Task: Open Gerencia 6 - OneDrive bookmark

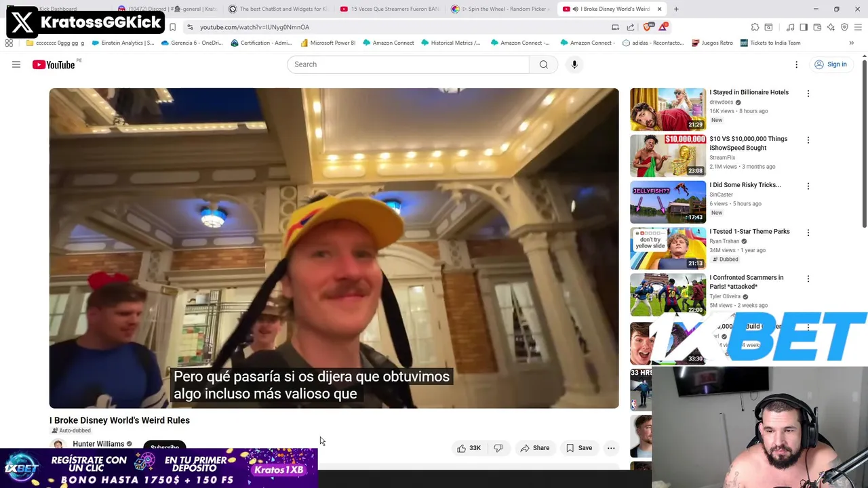Action: click(192, 43)
